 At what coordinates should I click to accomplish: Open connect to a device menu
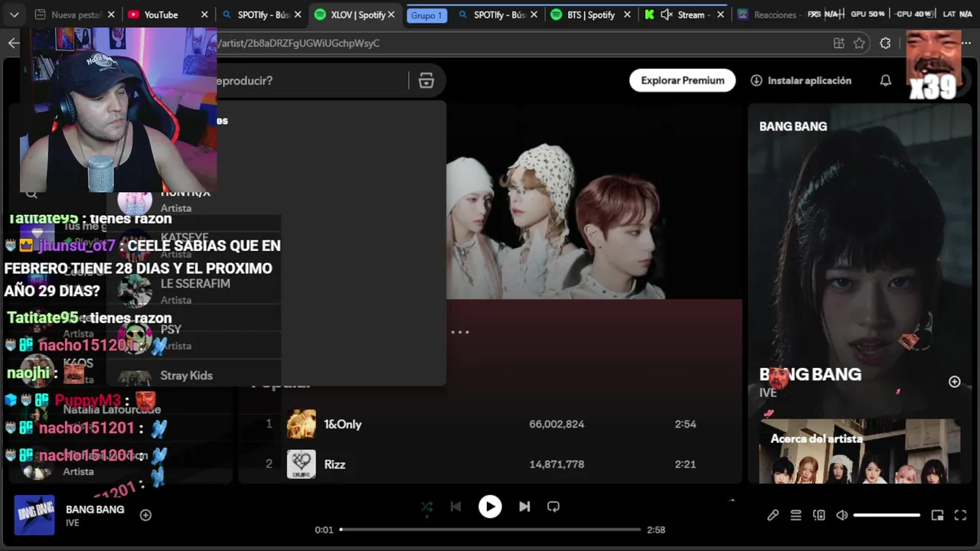point(819,515)
